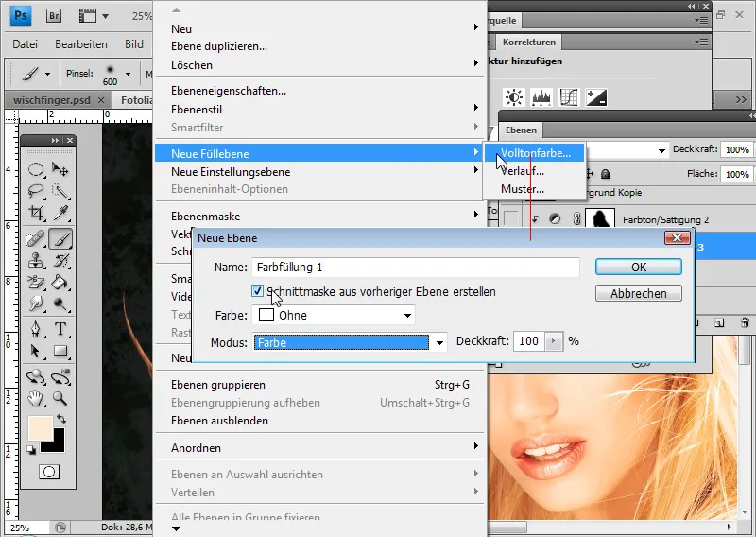Select the Move tool
756x537 pixels.
tap(60, 169)
